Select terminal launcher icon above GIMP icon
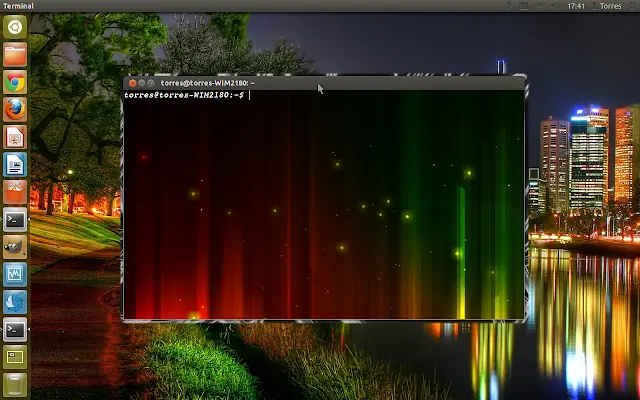The height and width of the screenshot is (400, 640). tap(15, 220)
